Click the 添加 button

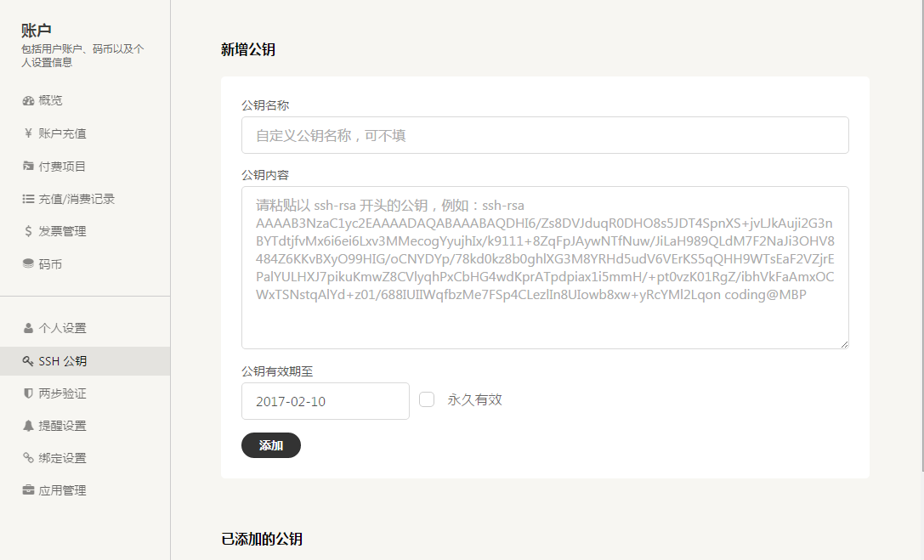(x=271, y=445)
